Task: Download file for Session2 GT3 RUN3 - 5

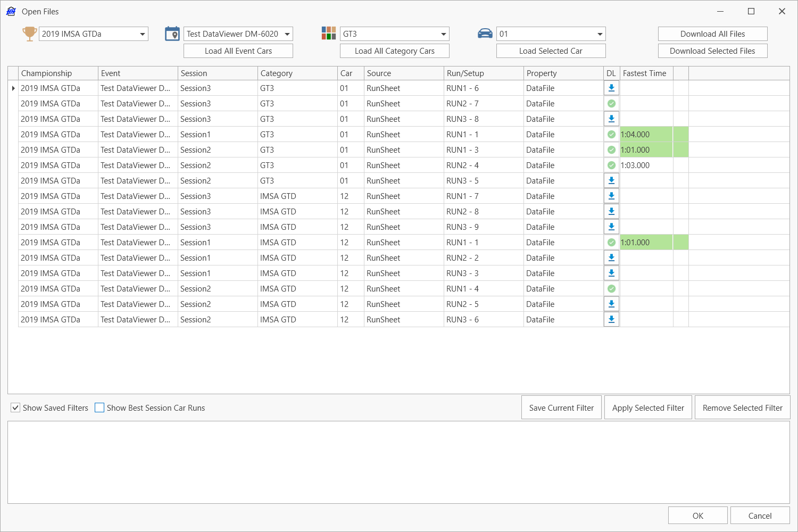Action: tap(612, 180)
